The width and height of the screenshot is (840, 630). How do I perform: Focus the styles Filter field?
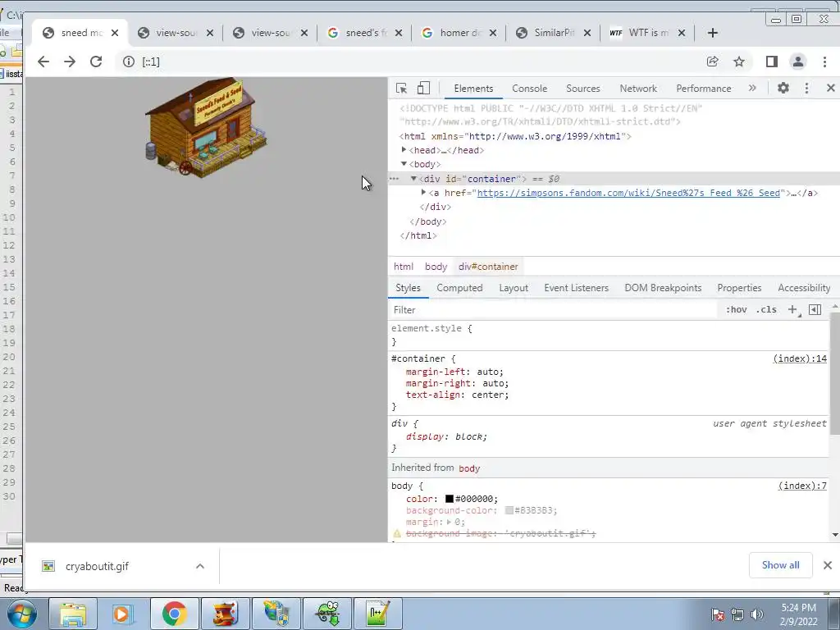point(553,309)
